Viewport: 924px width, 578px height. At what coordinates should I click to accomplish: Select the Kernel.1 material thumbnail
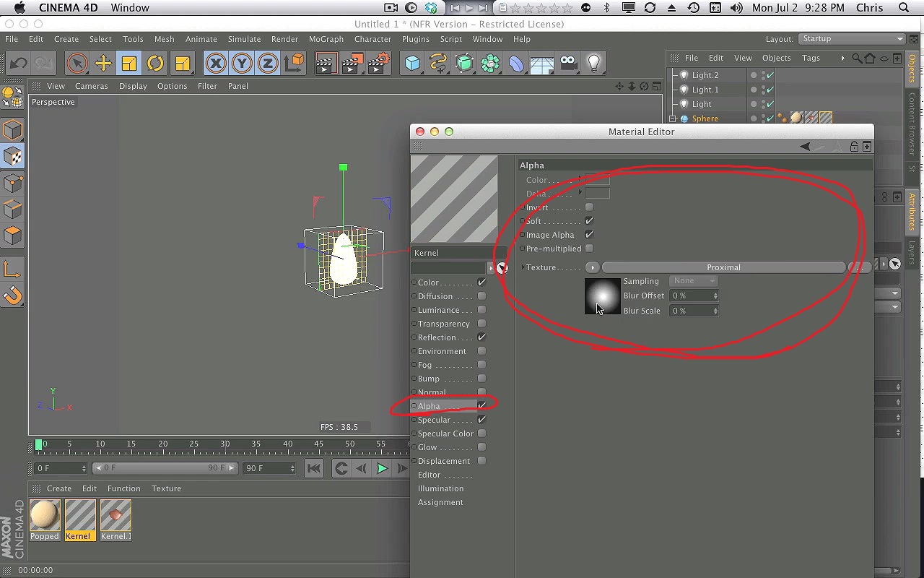[x=115, y=515]
